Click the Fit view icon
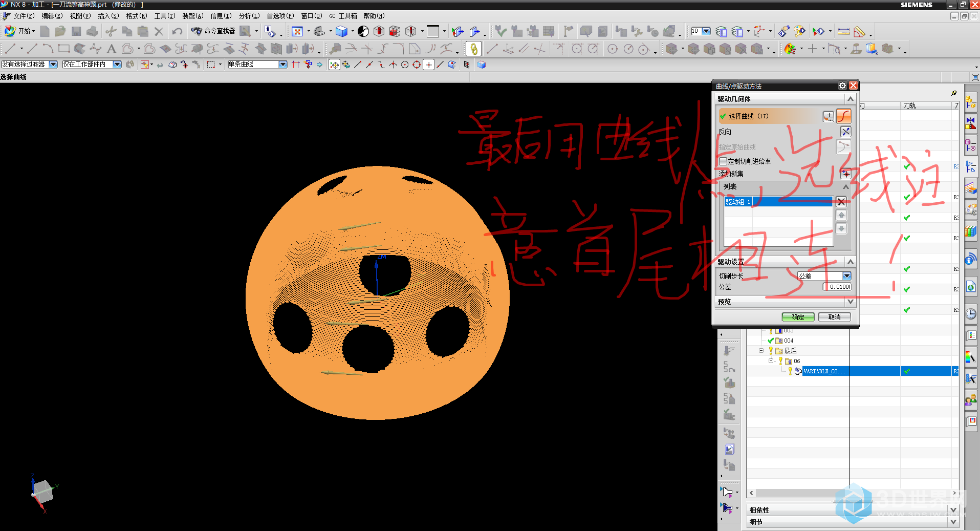 (x=297, y=31)
